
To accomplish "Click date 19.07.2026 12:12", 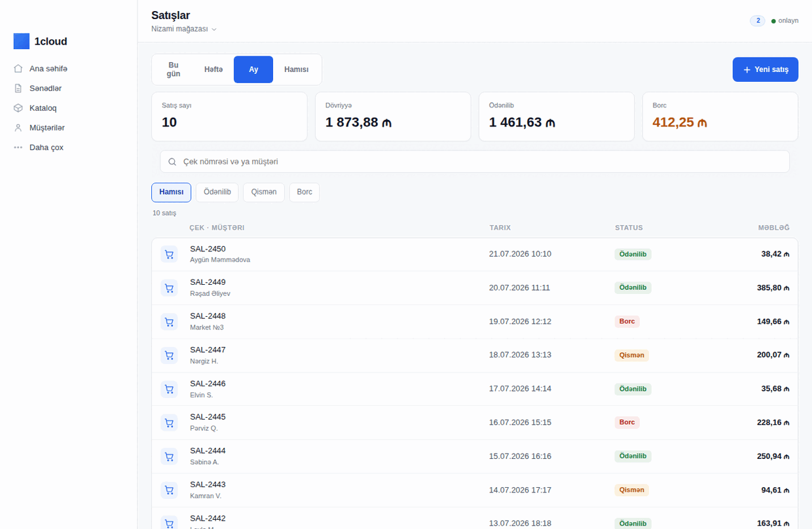I will click(521, 321).
